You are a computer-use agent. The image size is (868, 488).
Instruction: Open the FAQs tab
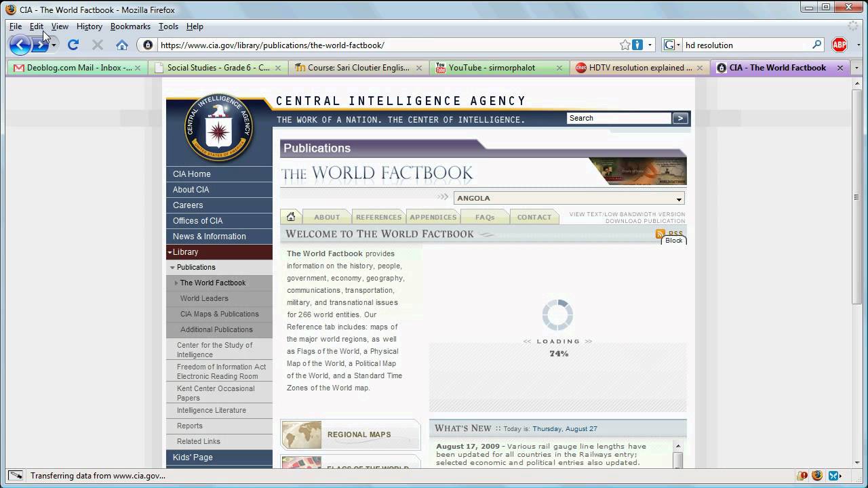485,217
